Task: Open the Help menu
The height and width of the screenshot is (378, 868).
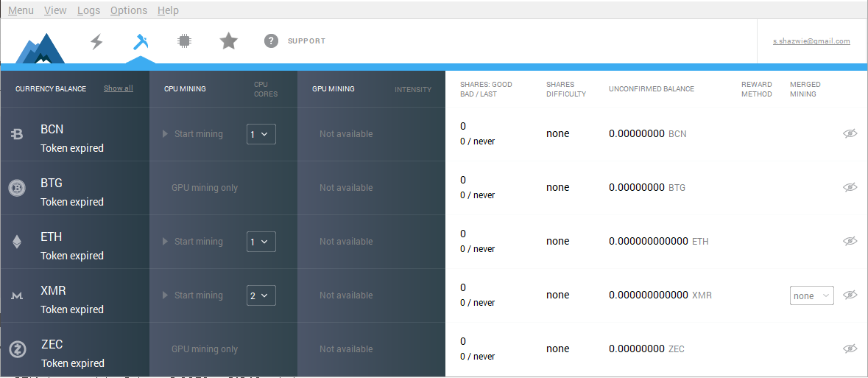Action: (169, 10)
